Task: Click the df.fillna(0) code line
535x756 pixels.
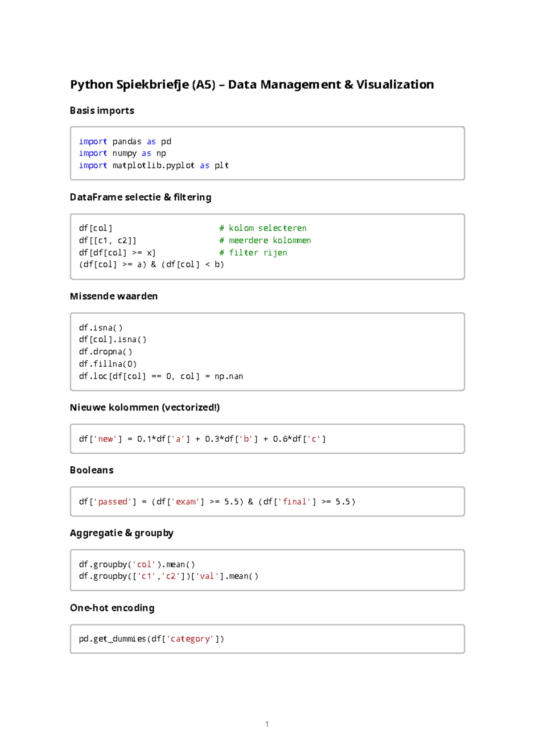Action: point(108,364)
